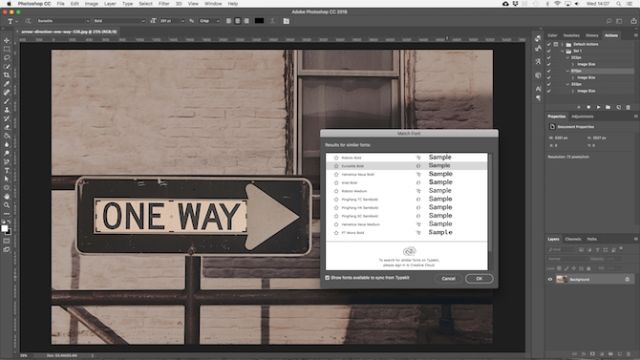Create a new action

[618, 107]
